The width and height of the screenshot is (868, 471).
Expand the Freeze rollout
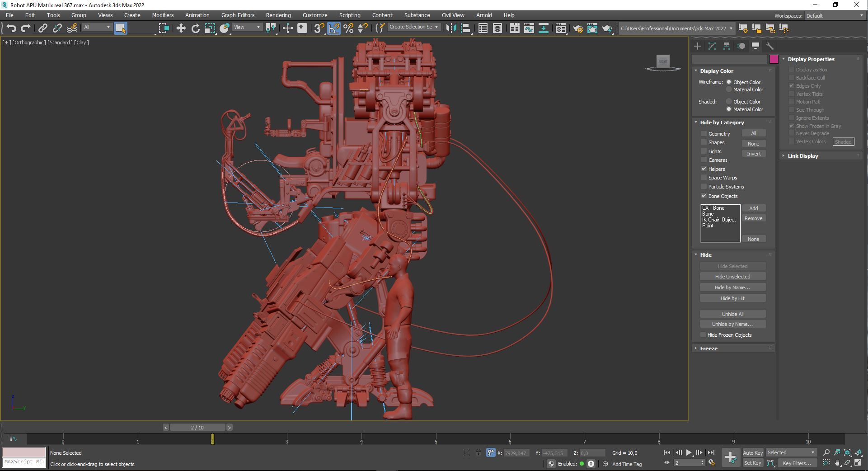coord(708,349)
